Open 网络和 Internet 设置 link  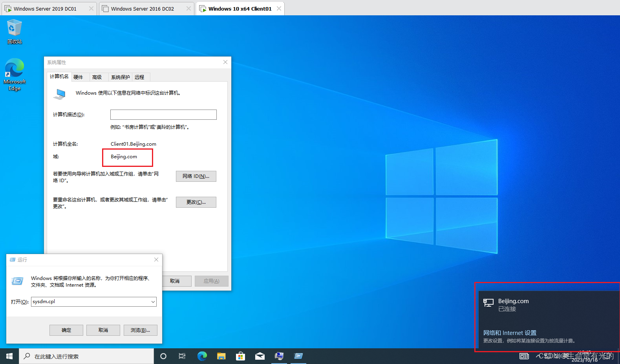point(510,333)
